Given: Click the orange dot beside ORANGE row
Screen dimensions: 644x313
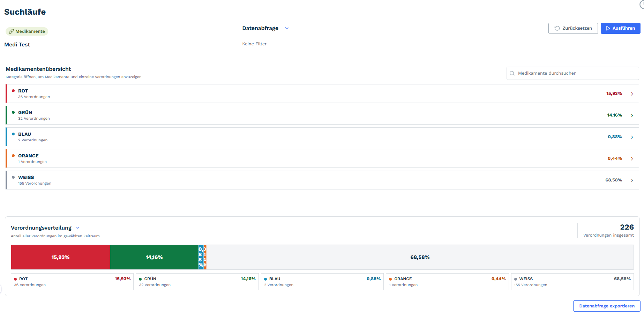Looking at the screenshot, I should (x=13, y=156).
